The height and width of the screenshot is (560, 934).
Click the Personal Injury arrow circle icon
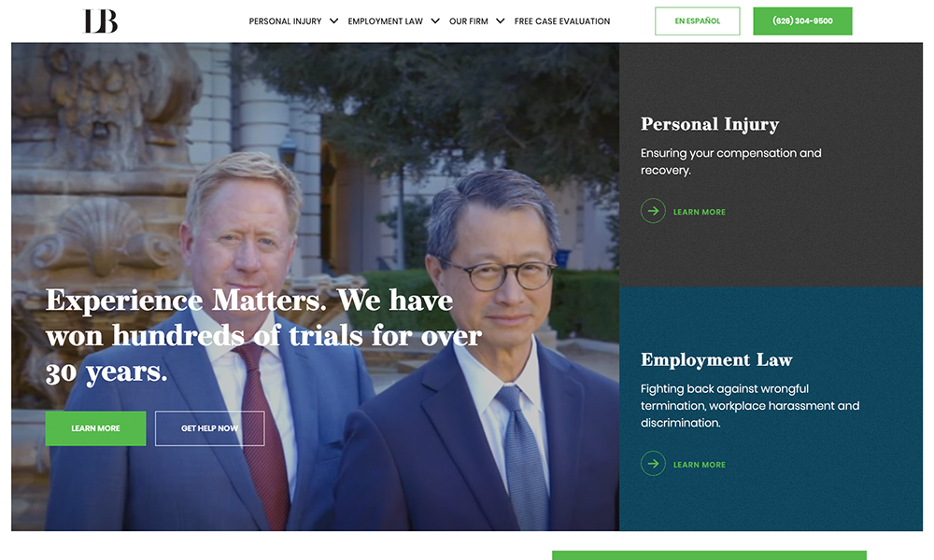[653, 211]
